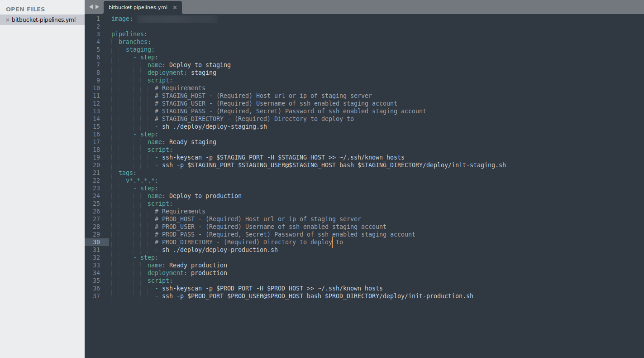Click the STAGING_HOST comment line
The height and width of the screenshot is (358, 644).
(x=263, y=96)
